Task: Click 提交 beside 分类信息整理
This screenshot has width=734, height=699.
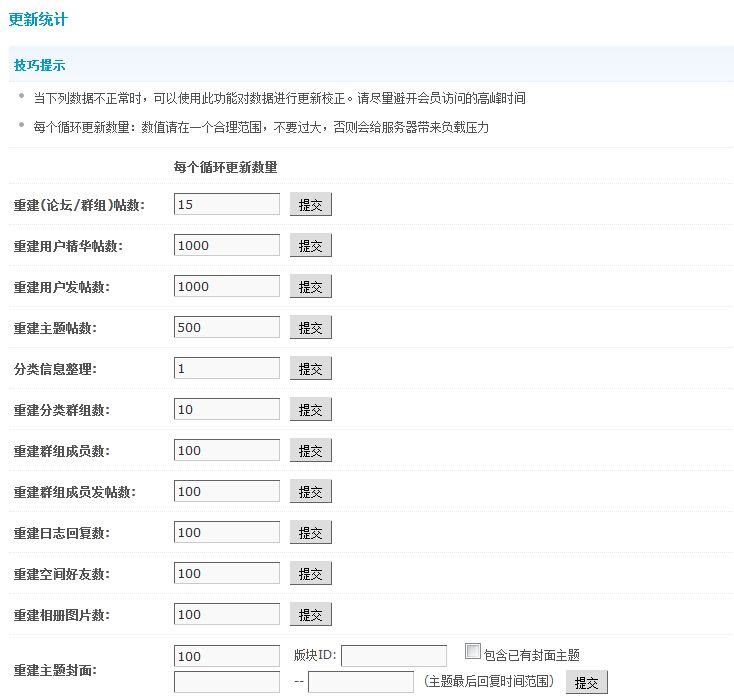Action: click(310, 369)
